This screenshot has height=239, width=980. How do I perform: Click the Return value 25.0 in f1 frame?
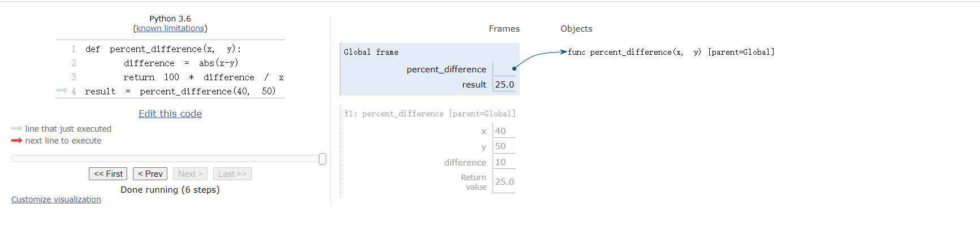(504, 182)
